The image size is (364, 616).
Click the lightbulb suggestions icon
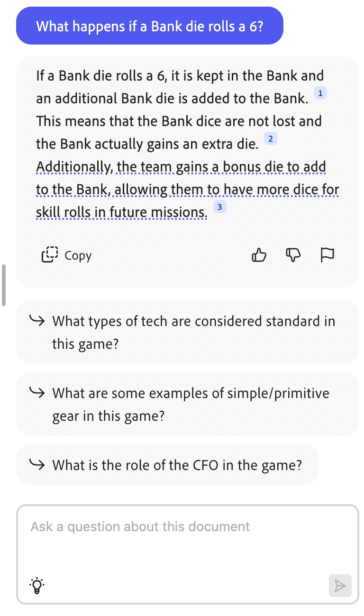38,586
